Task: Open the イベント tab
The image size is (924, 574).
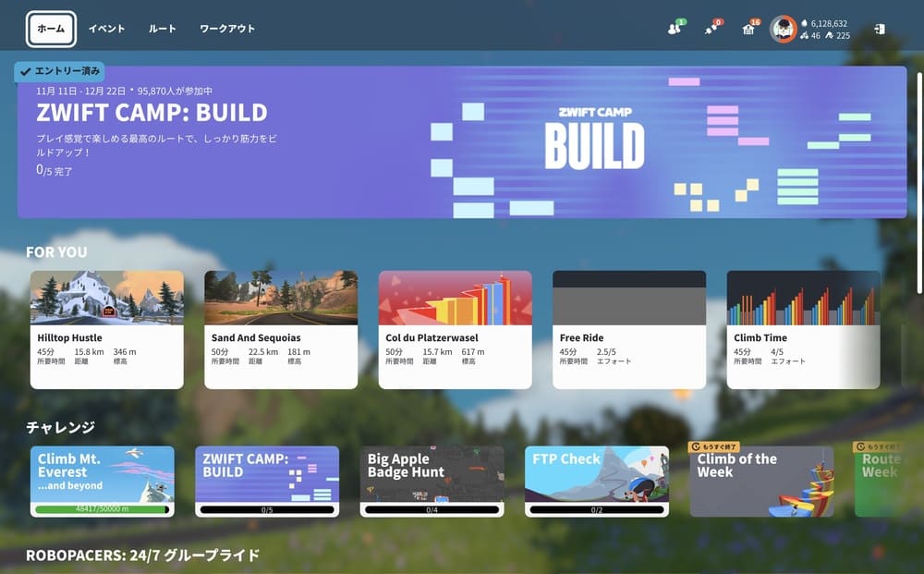Action: (x=106, y=29)
